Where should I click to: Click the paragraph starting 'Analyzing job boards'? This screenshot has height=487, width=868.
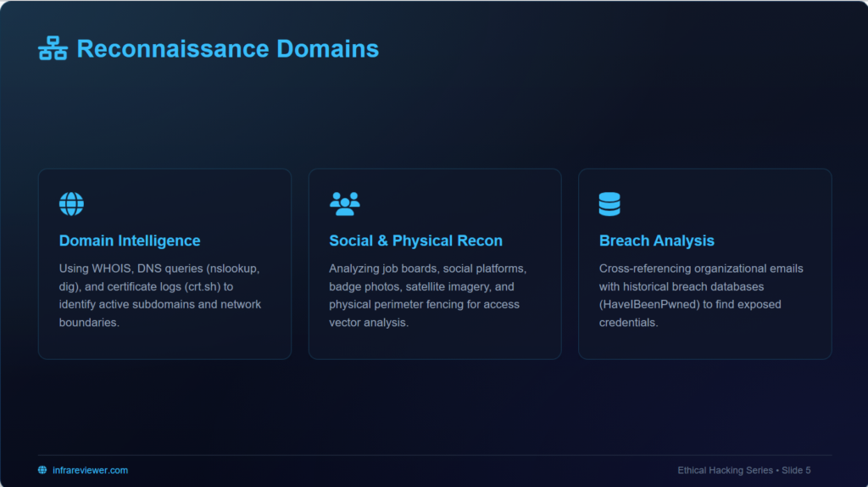pyautogui.click(x=428, y=296)
